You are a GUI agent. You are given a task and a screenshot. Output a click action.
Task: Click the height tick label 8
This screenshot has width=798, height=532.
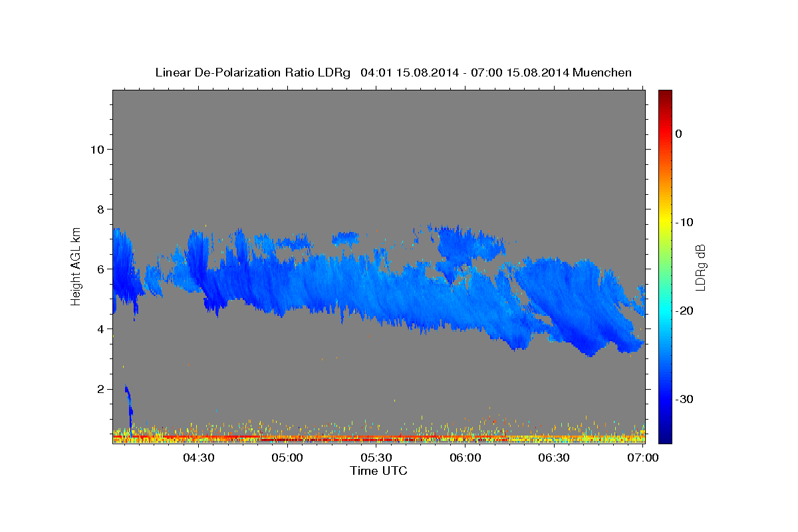point(100,209)
